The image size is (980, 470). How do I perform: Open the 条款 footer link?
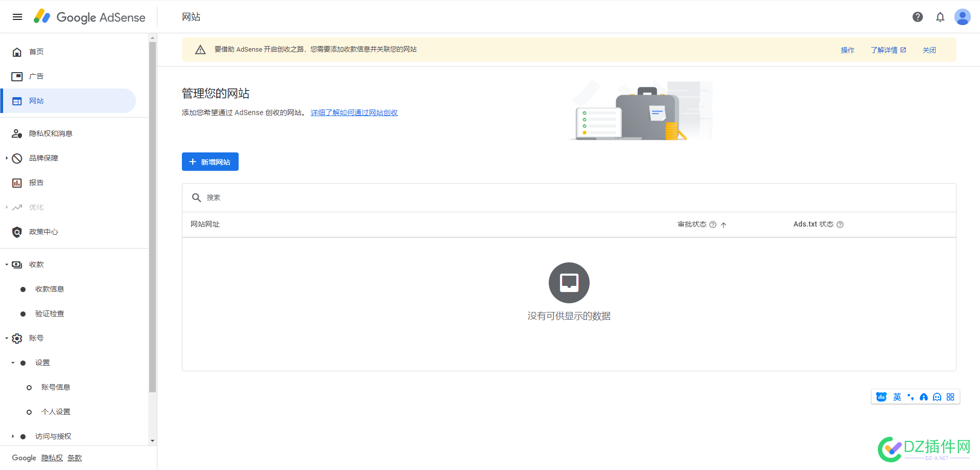tap(75, 458)
